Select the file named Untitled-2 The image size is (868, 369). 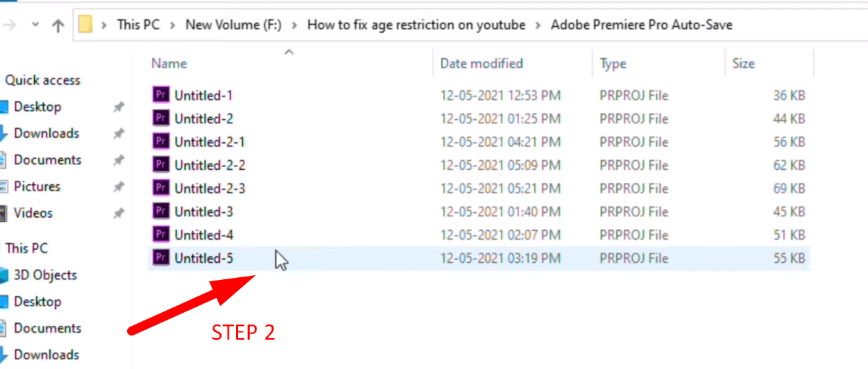204,118
